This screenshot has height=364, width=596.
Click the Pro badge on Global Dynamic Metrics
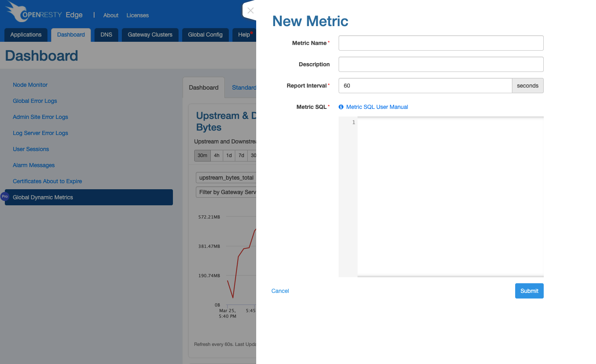point(5,196)
